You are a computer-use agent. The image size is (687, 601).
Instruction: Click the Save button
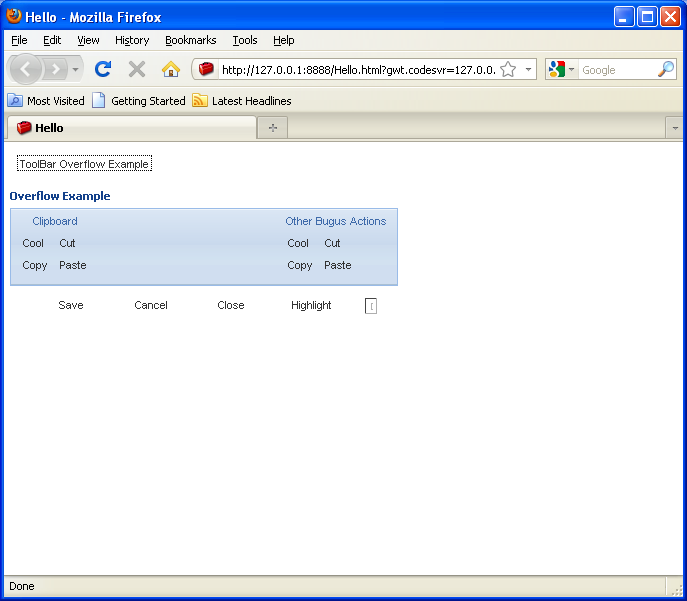click(x=71, y=305)
